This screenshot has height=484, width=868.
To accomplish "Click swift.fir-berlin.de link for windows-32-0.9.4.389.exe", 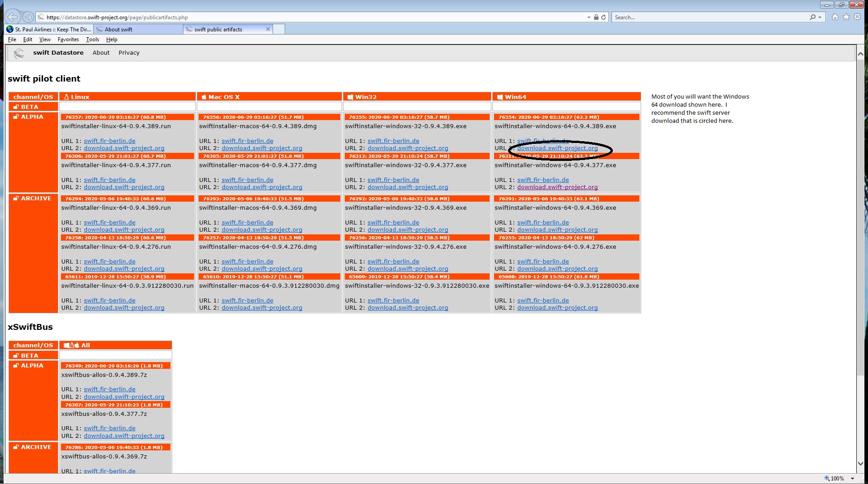I will pyautogui.click(x=393, y=141).
